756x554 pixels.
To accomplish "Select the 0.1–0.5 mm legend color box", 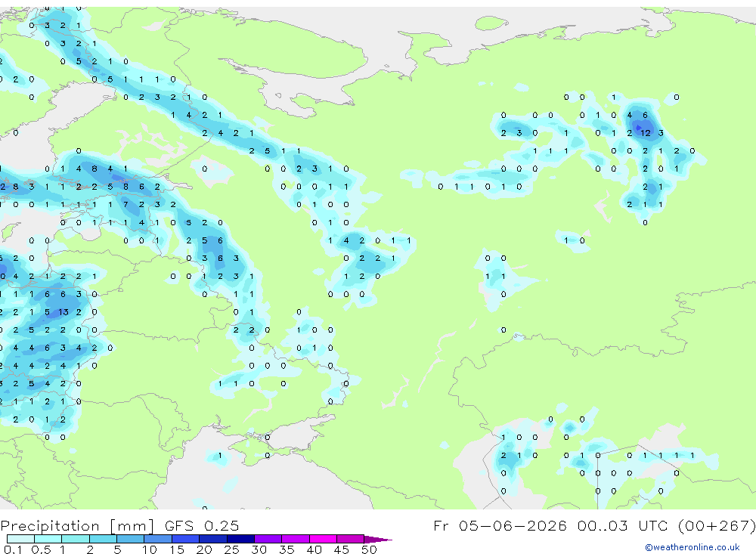I will click(x=20, y=539).
